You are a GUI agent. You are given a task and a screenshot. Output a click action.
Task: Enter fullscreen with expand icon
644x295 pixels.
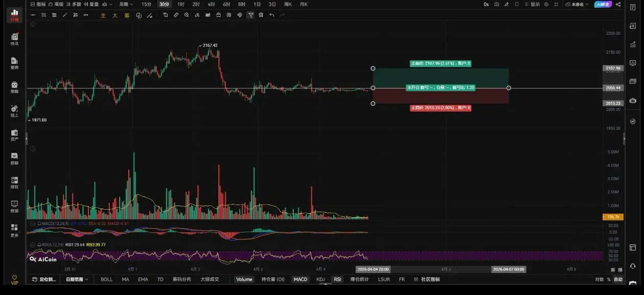click(557, 4)
